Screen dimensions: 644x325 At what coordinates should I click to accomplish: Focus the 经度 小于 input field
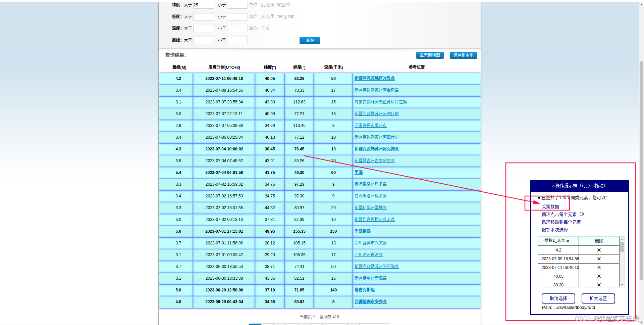pos(237,17)
